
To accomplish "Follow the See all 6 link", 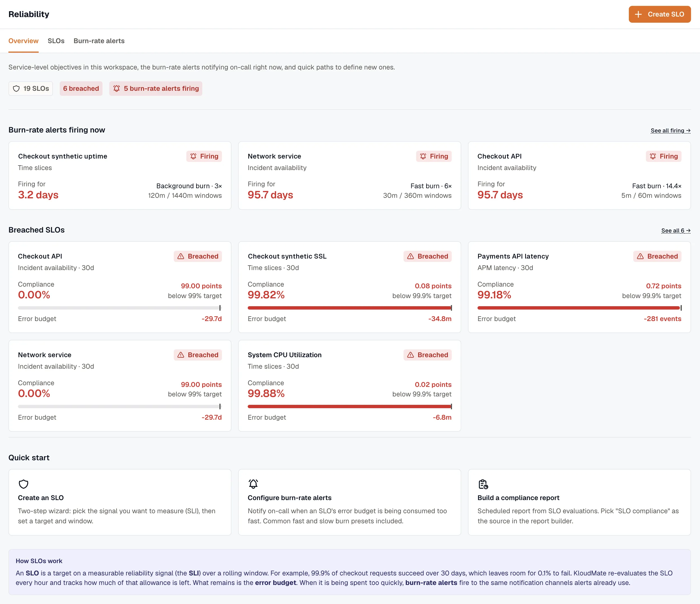I will pos(676,230).
